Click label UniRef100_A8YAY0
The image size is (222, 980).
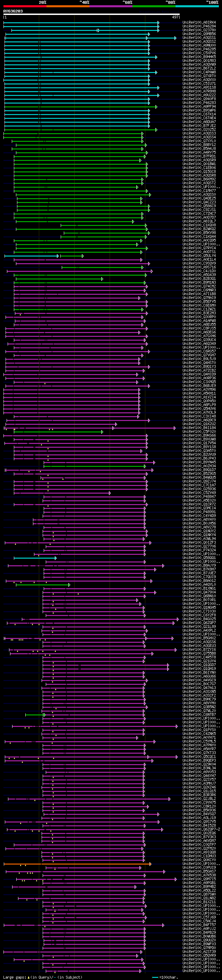coord(199,520)
